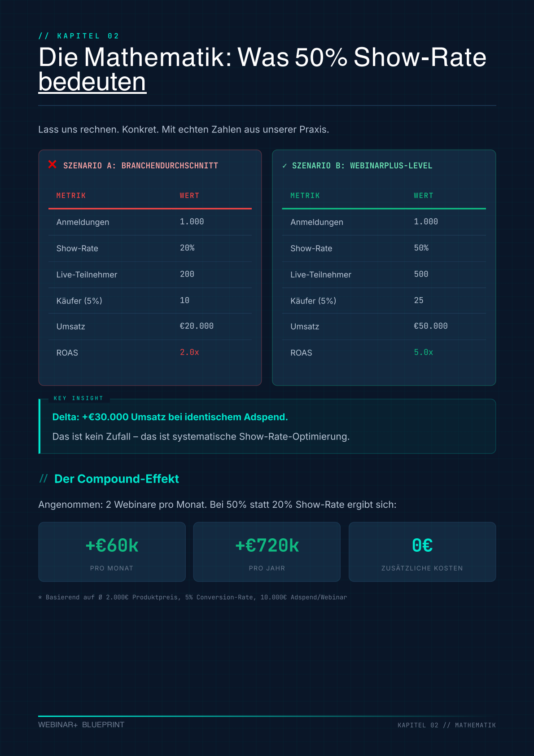Select the Delta +€30.000 Umsatz headline
Viewport: 534px width, 756px height.
170,417
